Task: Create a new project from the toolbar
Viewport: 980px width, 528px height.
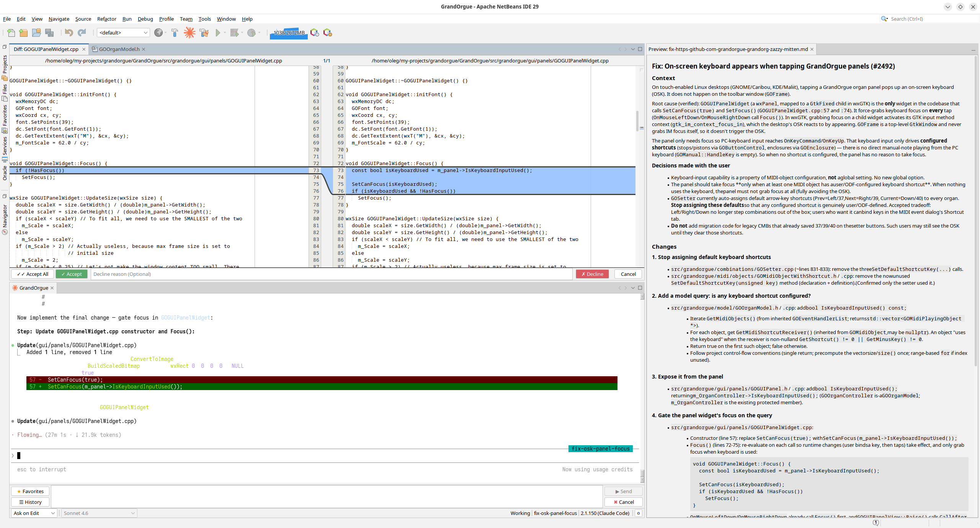Action: (x=23, y=33)
